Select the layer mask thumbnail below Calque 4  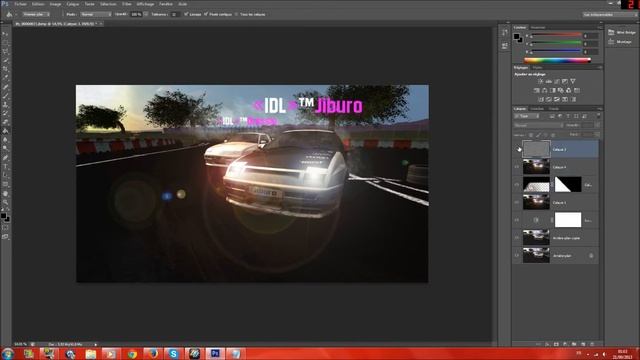[568, 184]
